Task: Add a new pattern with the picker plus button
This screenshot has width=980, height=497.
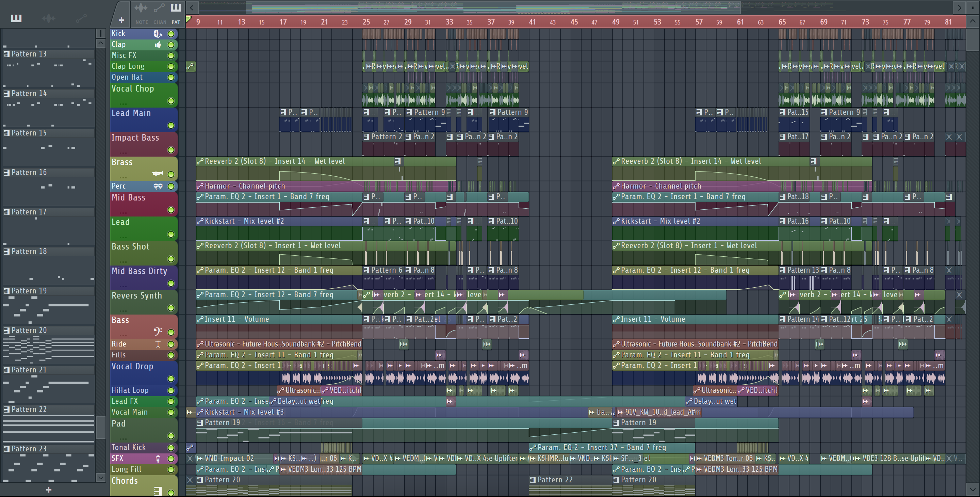Action: (48, 490)
